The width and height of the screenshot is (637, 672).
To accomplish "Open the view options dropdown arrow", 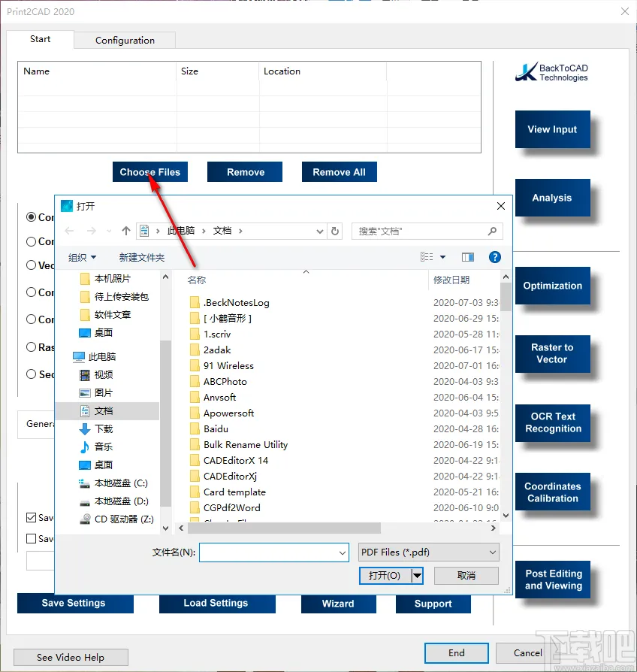I will 443,257.
